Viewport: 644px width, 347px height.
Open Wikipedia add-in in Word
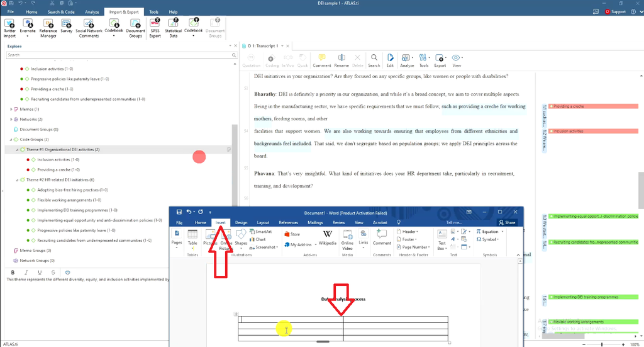coord(327,237)
